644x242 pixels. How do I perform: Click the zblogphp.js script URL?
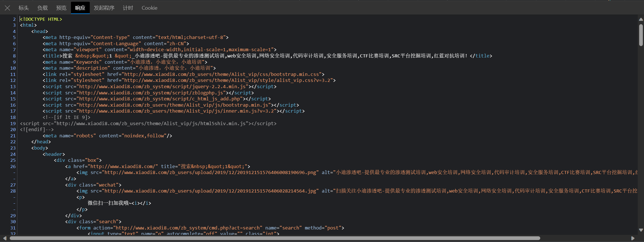point(152,93)
